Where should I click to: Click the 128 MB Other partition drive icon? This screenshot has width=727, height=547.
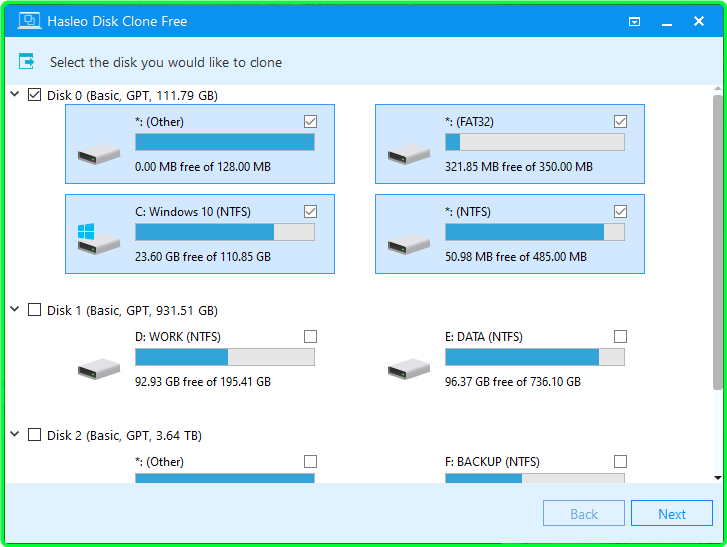[98, 153]
